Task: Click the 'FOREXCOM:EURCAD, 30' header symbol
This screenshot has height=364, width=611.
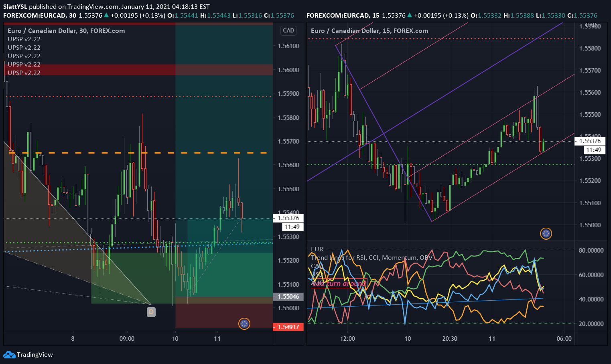Action: pos(40,15)
